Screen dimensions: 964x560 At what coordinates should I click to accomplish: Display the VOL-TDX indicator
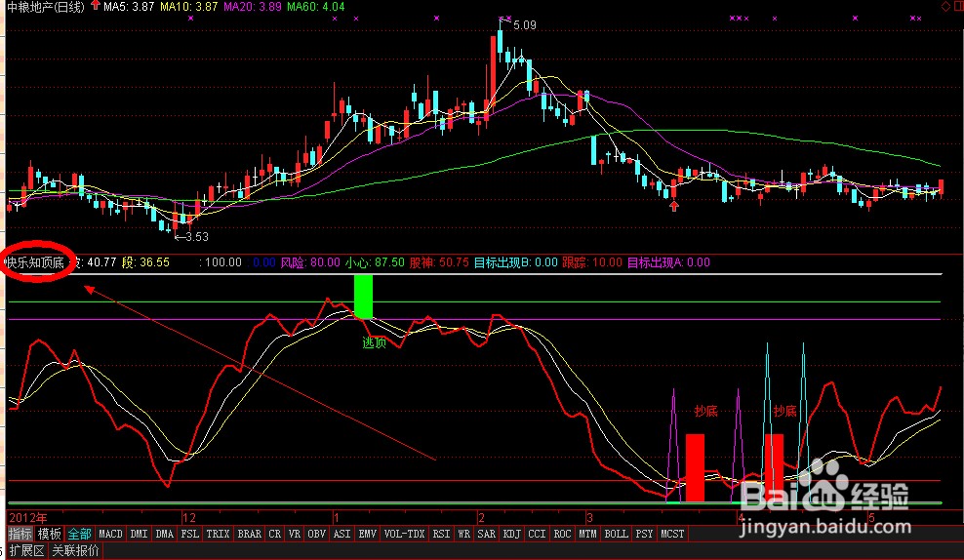point(404,534)
